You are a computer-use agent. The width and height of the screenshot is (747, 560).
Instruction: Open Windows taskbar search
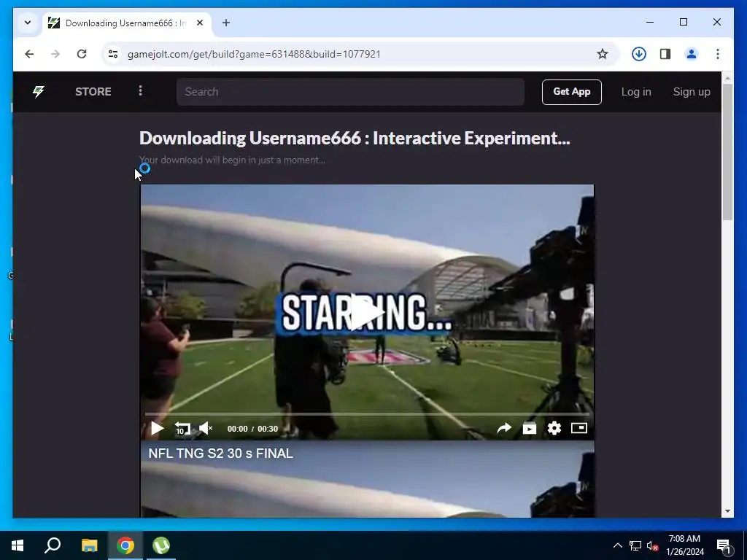[x=53, y=545]
